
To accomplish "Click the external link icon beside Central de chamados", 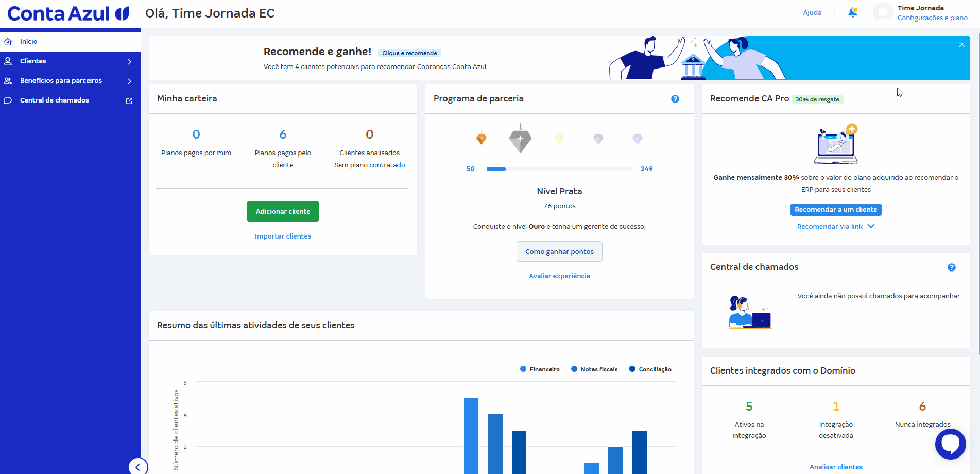I will point(129,101).
